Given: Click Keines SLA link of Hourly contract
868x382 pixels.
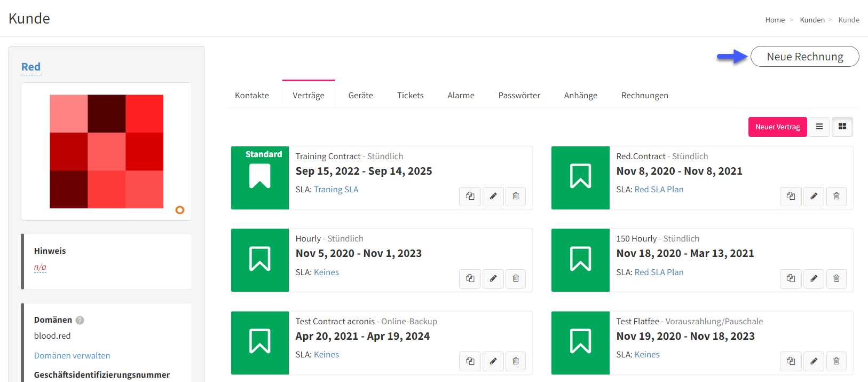Looking at the screenshot, I should pyautogui.click(x=327, y=272).
